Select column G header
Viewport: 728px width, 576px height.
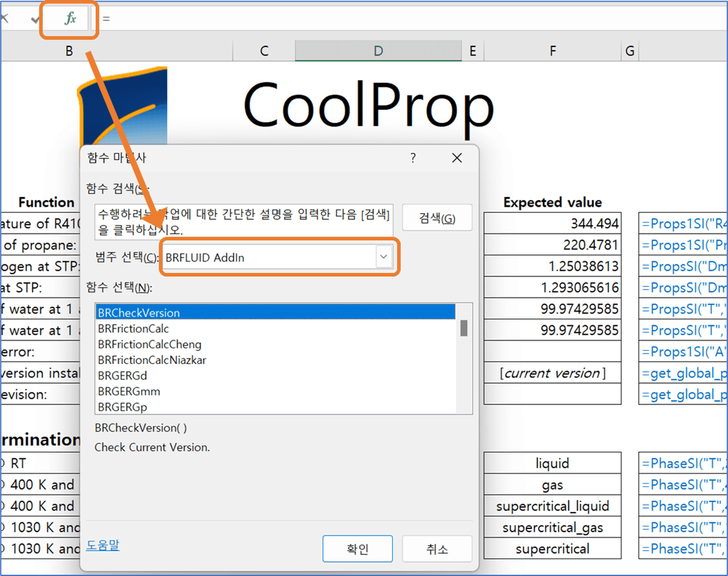pos(630,51)
